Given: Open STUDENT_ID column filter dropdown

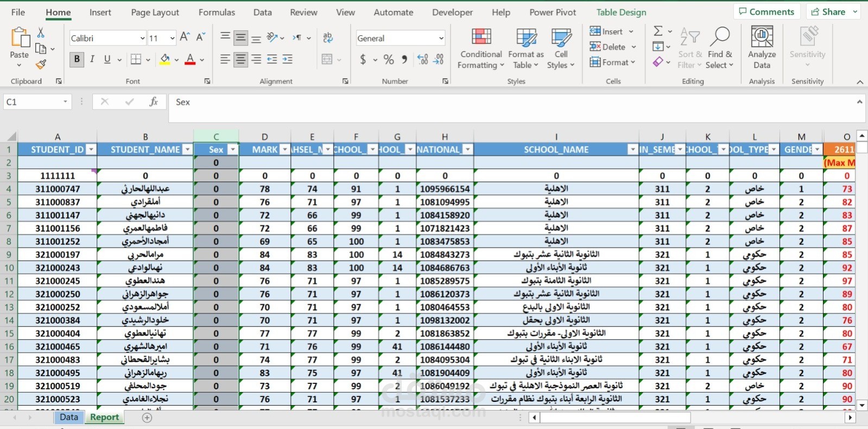Looking at the screenshot, I should click(x=91, y=149).
